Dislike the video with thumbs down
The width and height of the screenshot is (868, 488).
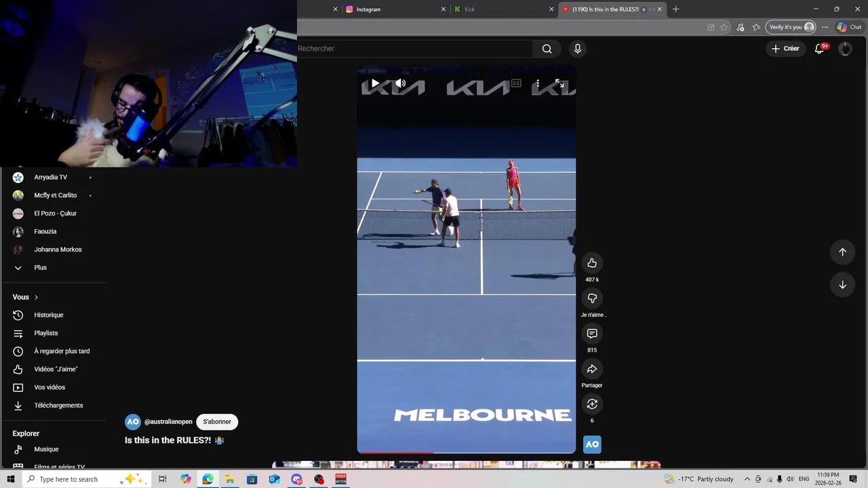(x=592, y=298)
